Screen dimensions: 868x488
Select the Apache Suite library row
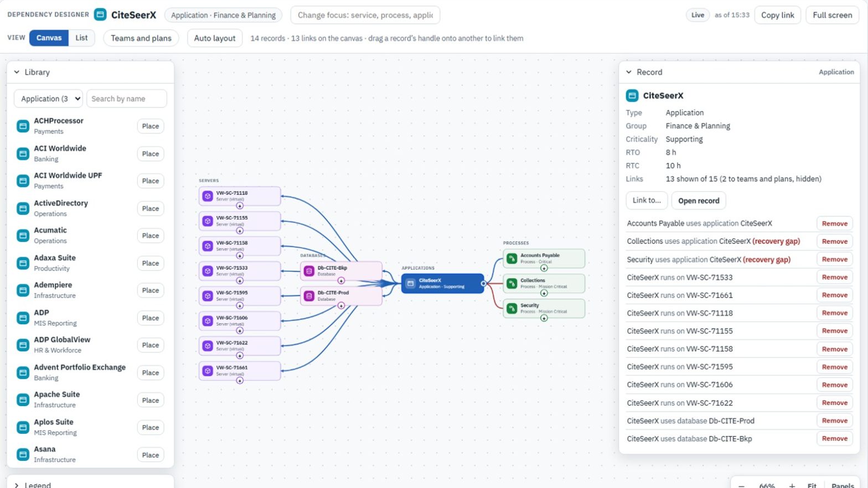coord(90,400)
